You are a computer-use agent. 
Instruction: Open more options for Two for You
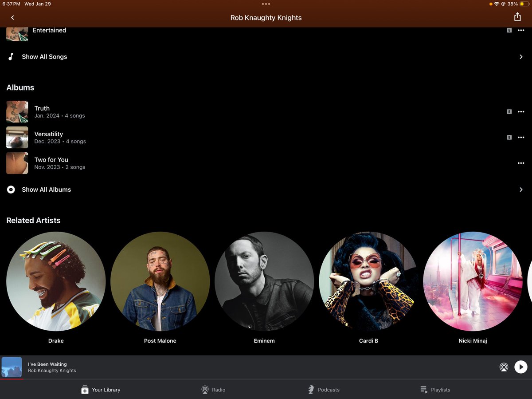pos(521,163)
